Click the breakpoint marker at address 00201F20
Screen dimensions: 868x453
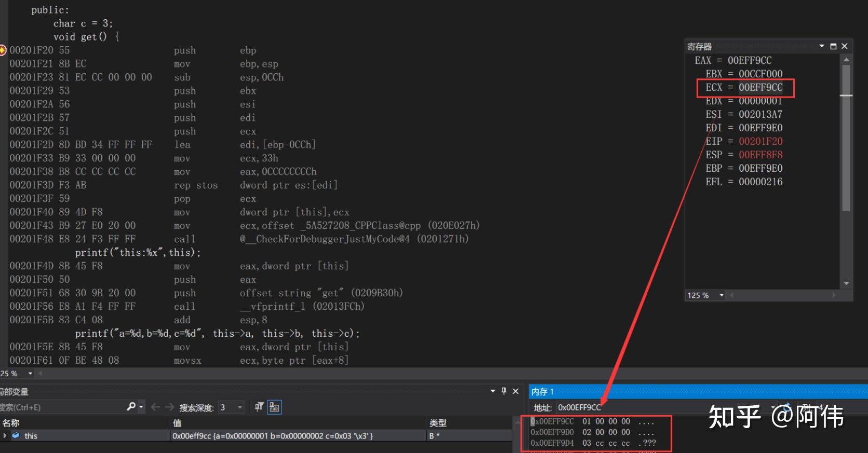click(x=3, y=50)
